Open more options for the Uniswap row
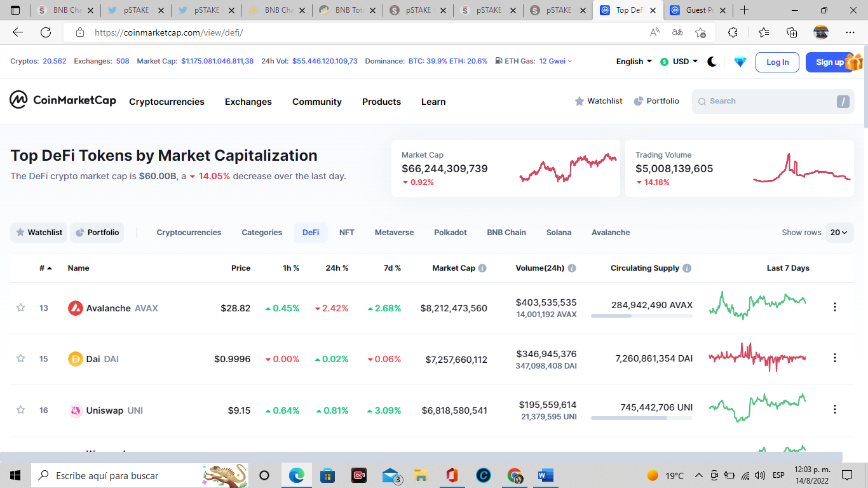This screenshot has width=868, height=488. coord(835,409)
